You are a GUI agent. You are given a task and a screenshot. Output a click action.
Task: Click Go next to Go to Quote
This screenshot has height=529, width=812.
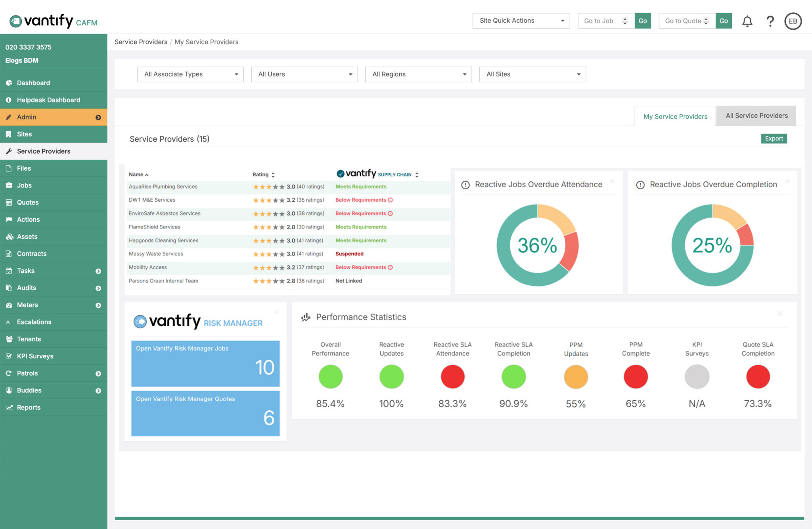(x=724, y=21)
